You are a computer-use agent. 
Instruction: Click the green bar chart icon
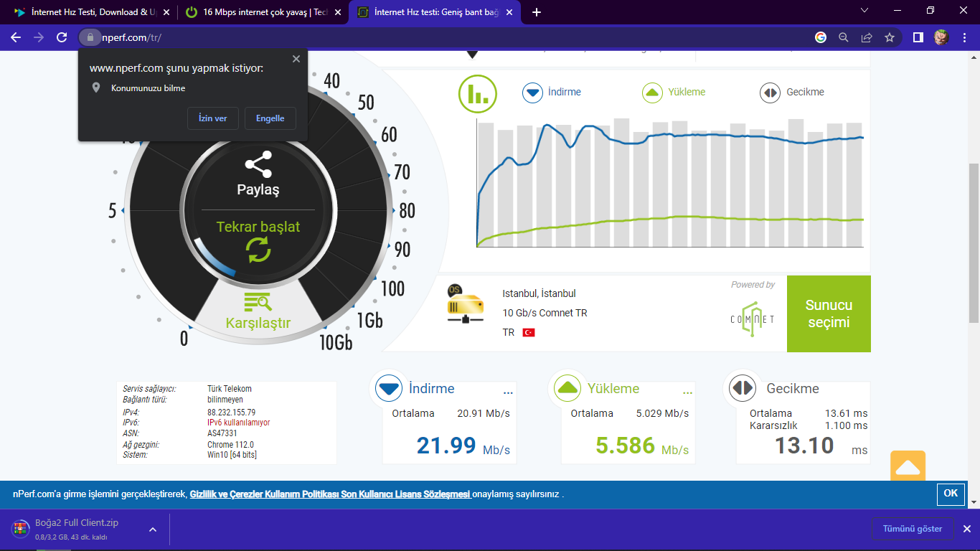[x=478, y=94]
